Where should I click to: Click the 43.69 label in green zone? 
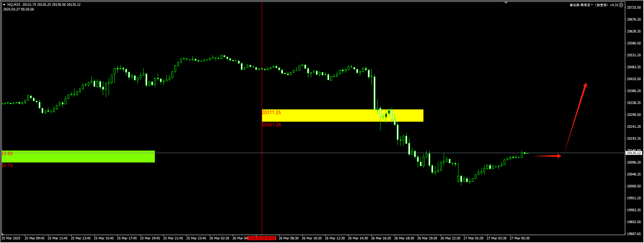click(7, 154)
